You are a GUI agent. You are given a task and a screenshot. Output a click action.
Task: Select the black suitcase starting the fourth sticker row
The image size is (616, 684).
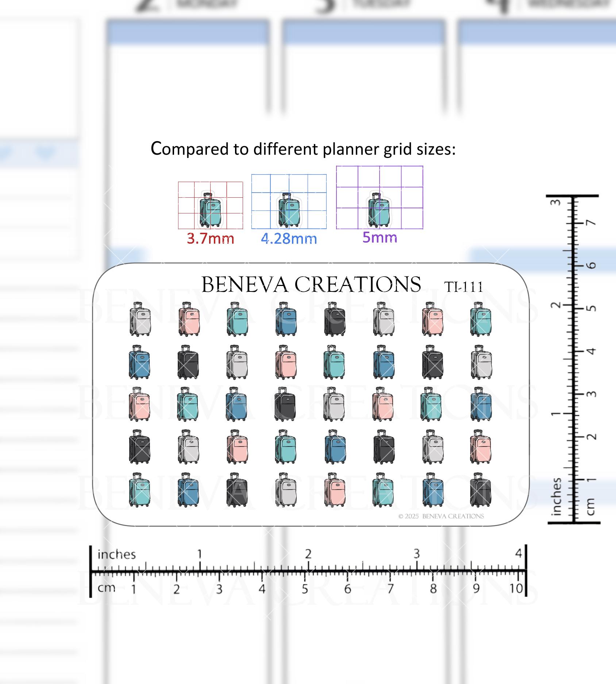[140, 447]
